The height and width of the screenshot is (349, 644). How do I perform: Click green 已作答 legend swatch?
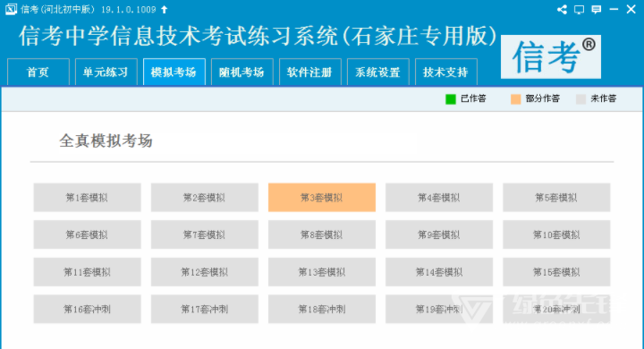point(451,99)
